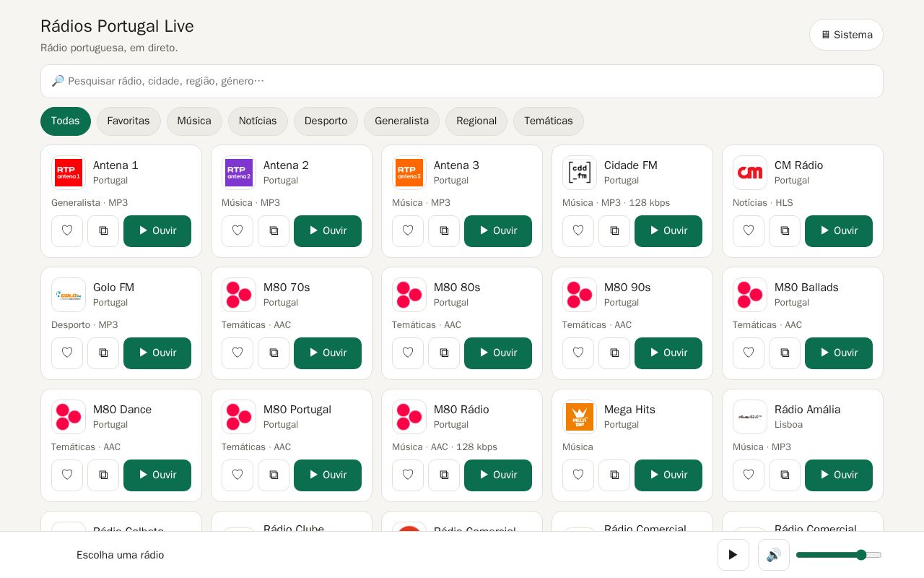Heart the M80 70s station
This screenshot has height=578, width=924.
237,353
